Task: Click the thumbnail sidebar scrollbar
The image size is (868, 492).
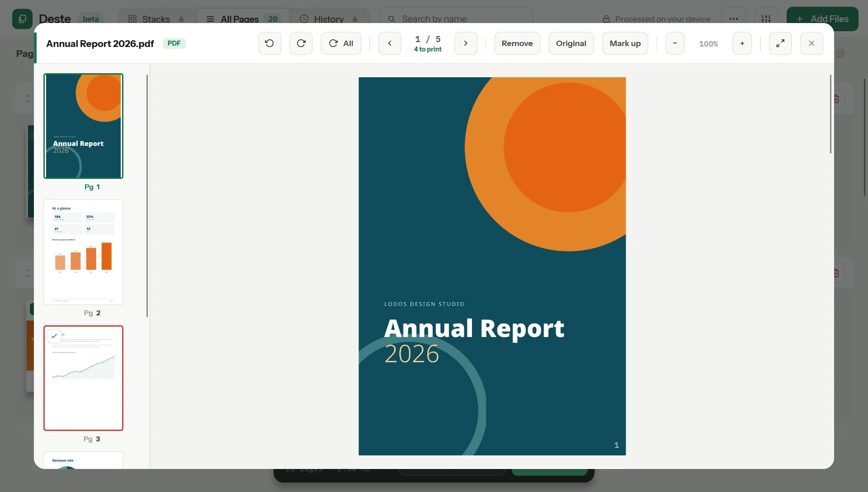Action: 147,196
